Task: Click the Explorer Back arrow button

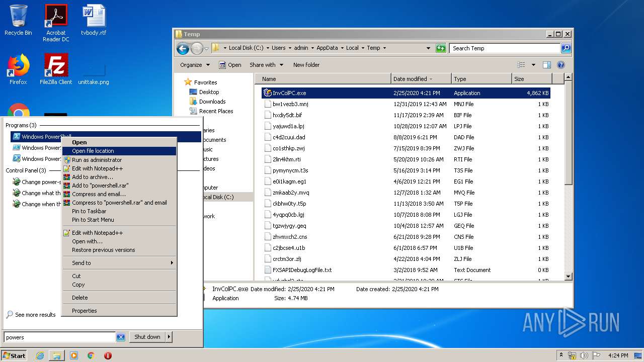Action: point(183,48)
